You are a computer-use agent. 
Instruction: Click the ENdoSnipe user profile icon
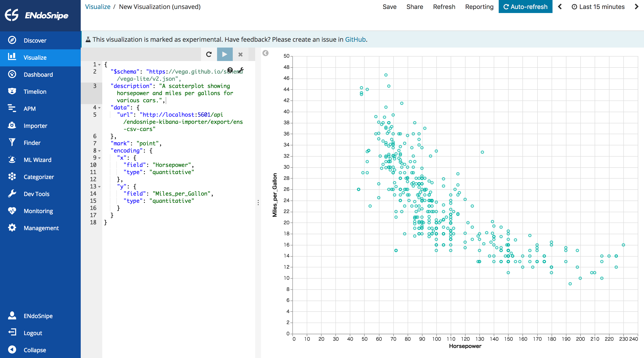pos(12,316)
